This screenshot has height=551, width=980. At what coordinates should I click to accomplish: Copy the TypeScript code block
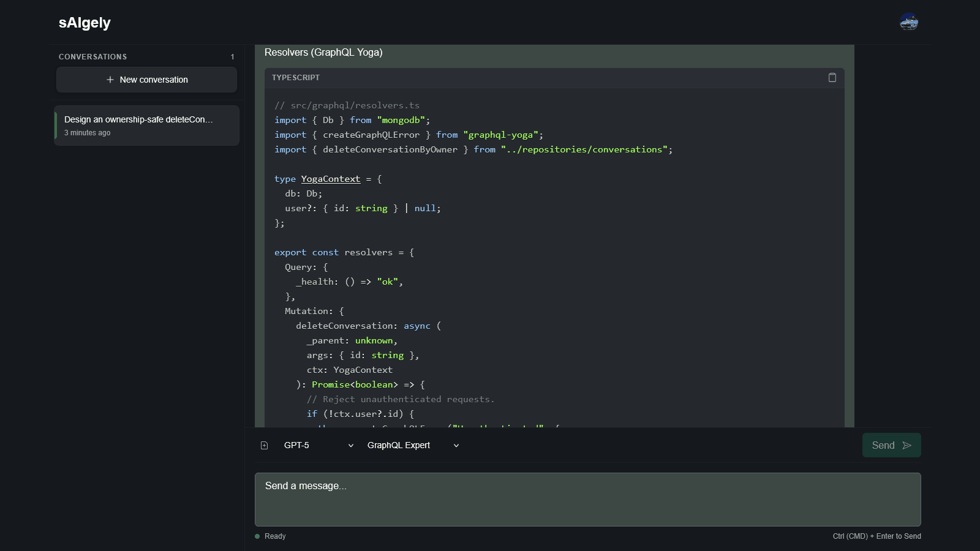832,78
